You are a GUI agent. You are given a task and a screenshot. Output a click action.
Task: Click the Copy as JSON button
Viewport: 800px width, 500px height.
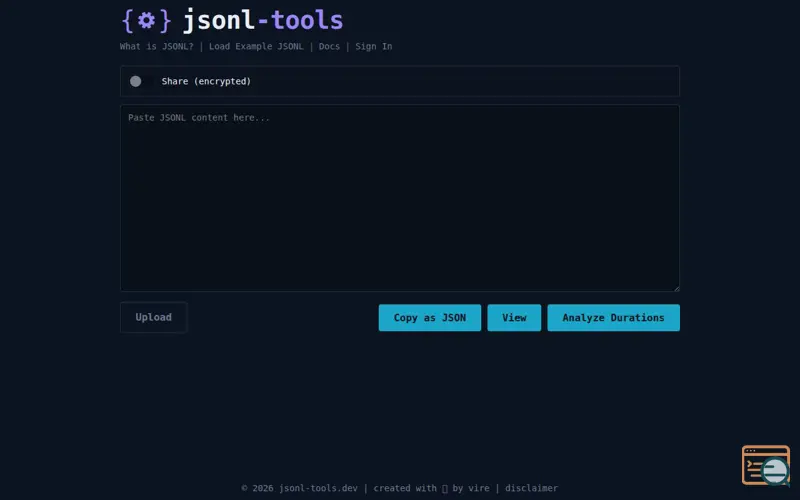(430, 318)
